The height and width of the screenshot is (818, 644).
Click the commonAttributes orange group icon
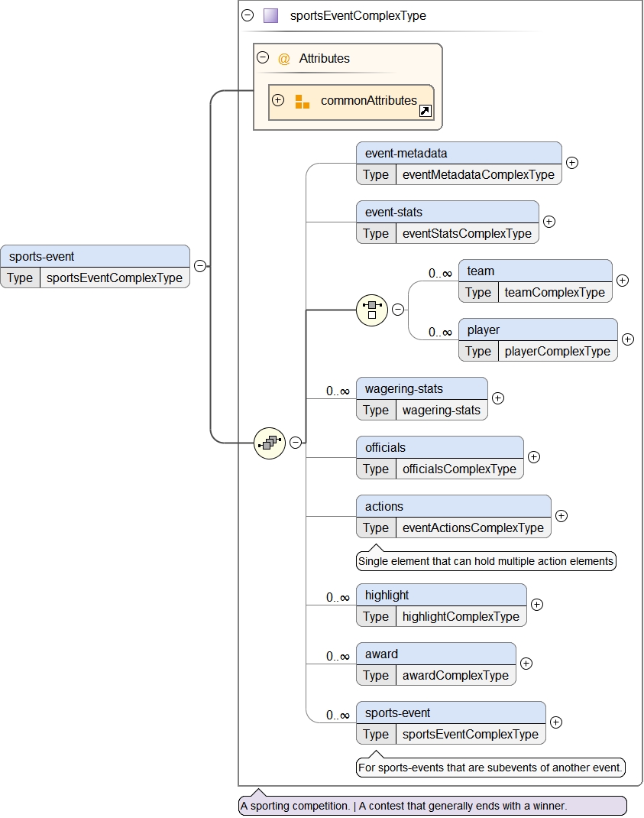(303, 101)
